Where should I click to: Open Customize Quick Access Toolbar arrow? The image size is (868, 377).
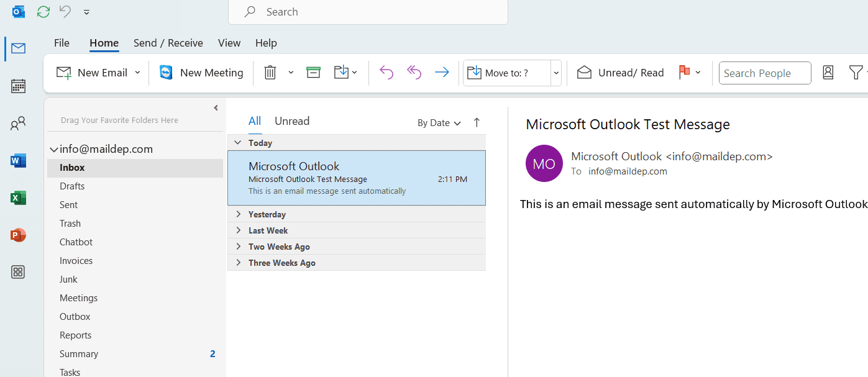pos(86,12)
